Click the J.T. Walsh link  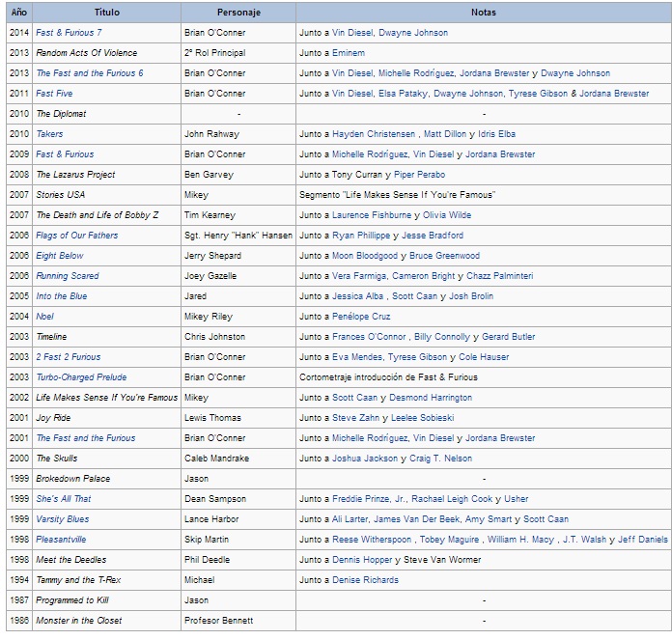pyautogui.click(x=584, y=540)
